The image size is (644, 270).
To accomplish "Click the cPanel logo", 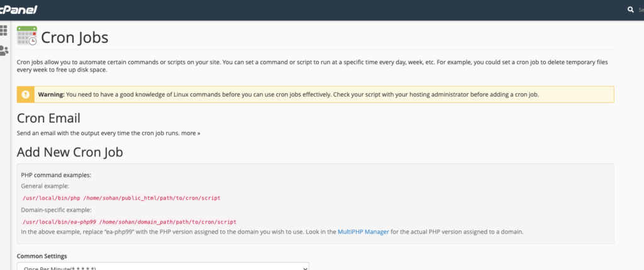I will coord(18,9).
